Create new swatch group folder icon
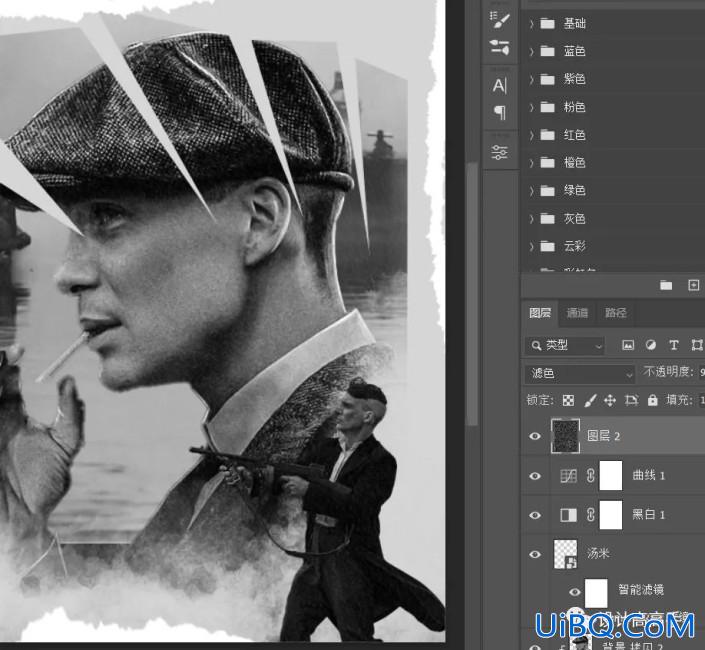 666,285
